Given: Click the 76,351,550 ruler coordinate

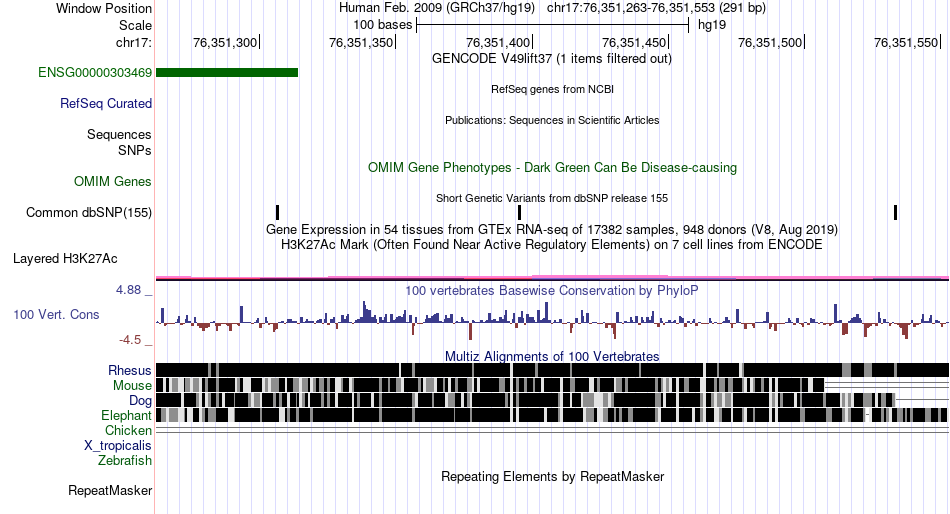Looking at the screenshot, I should pyautogui.click(x=906, y=43).
